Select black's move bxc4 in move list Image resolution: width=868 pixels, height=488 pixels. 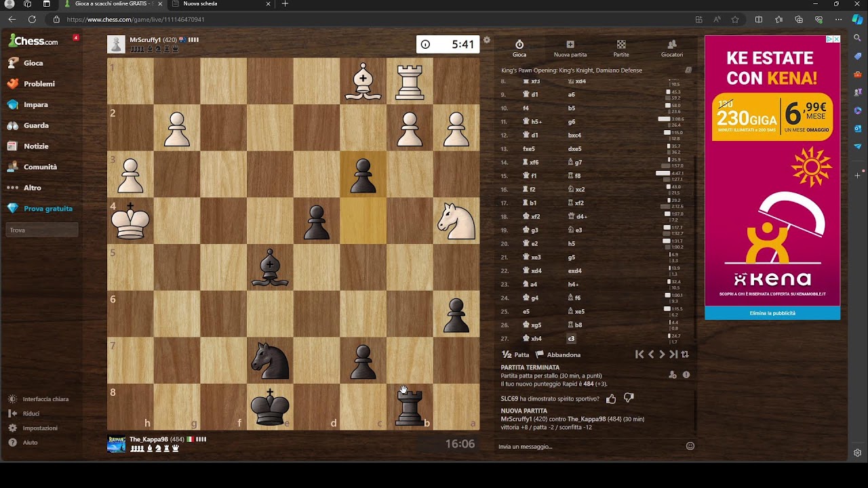tap(574, 136)
